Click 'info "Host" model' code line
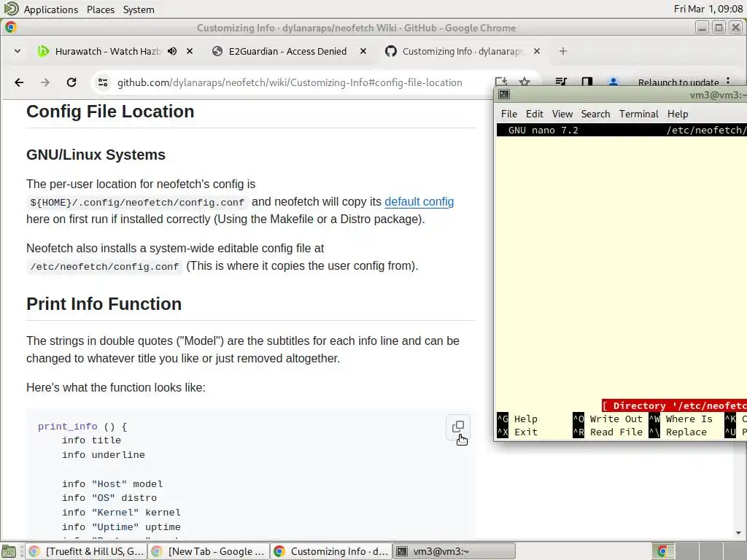This screenshot has height=560, width=747. [112, 484]
